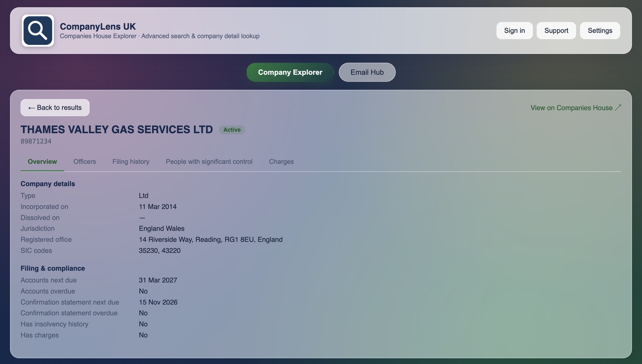The height and width of the screenshot is (364, 642).
Task: Click accounts next due date 31 Mar 2027
Action: tap(158, 280)
